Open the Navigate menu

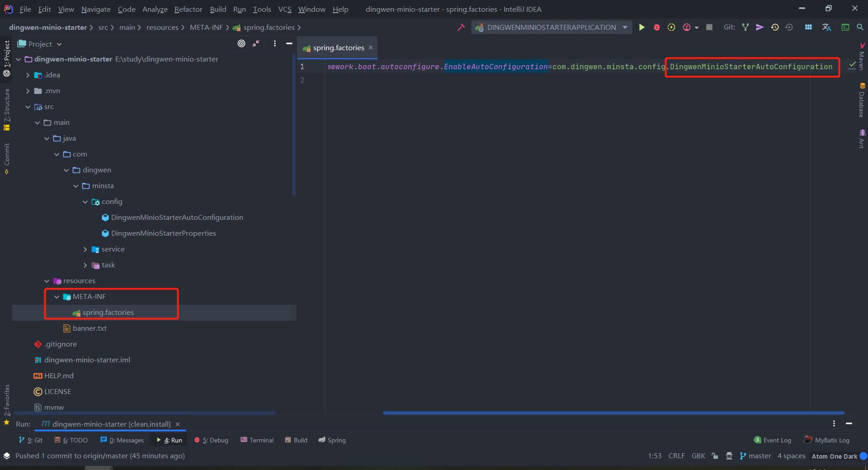click(x=96, y=9)
